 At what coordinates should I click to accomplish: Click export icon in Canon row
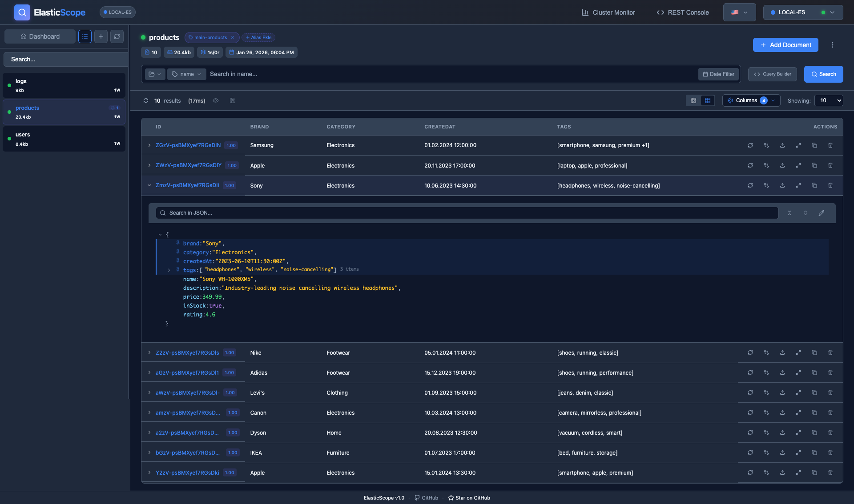[782, 412]
